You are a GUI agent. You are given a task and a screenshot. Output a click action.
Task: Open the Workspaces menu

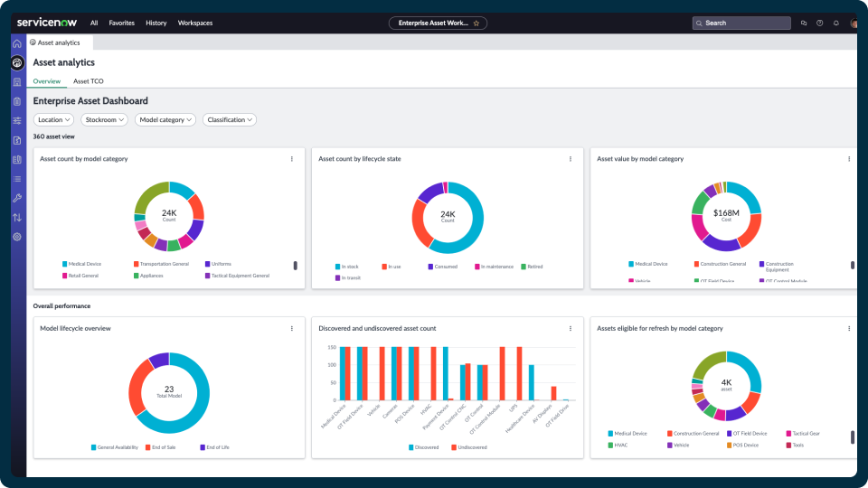[x=195, y=23]
